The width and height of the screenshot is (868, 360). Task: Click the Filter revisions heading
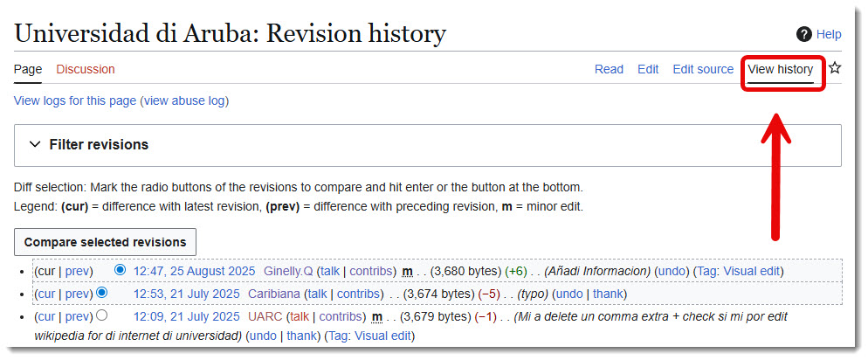[x=99, y=144]
